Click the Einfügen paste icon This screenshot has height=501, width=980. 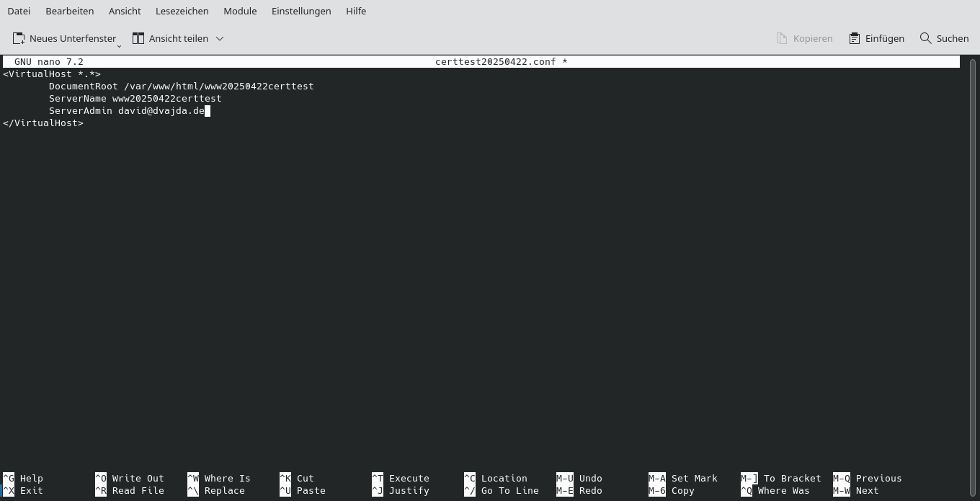[855, 38]
